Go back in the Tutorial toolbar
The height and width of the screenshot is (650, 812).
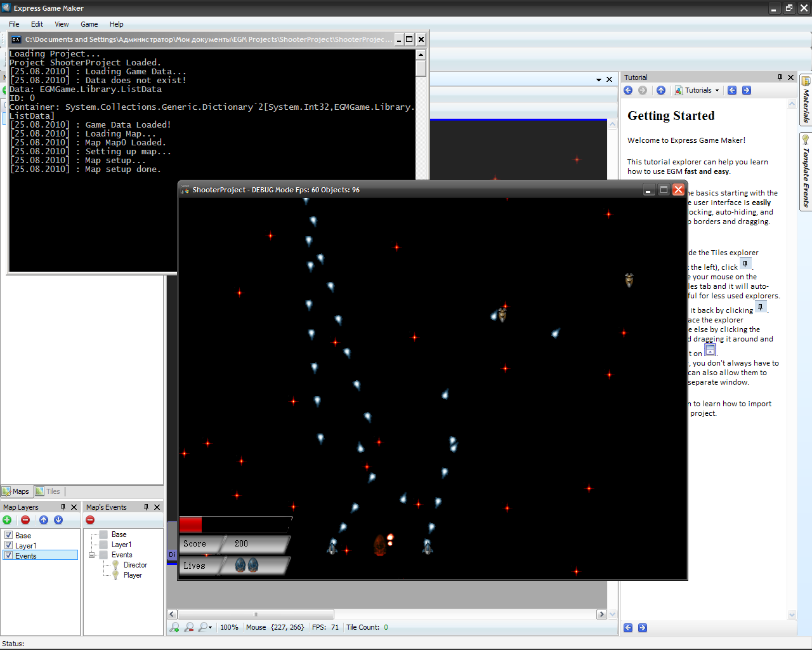click(x=628, y=90)
